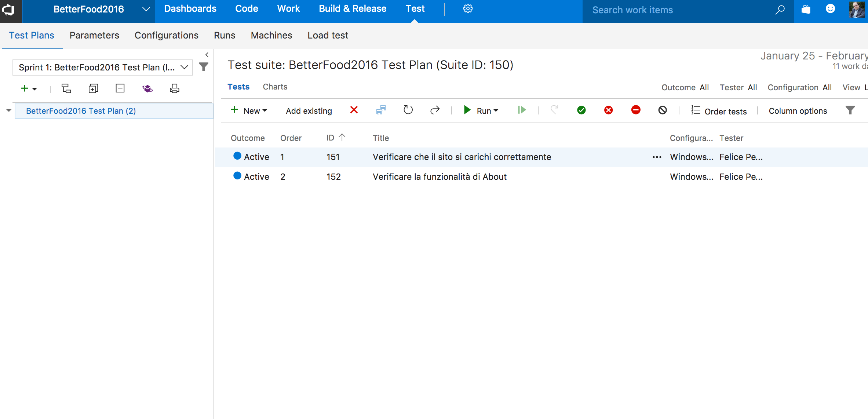Switch to the Configurations tab
Image resolution: width=868 pixels, height=419 pixels.
(x=167, y=35)
